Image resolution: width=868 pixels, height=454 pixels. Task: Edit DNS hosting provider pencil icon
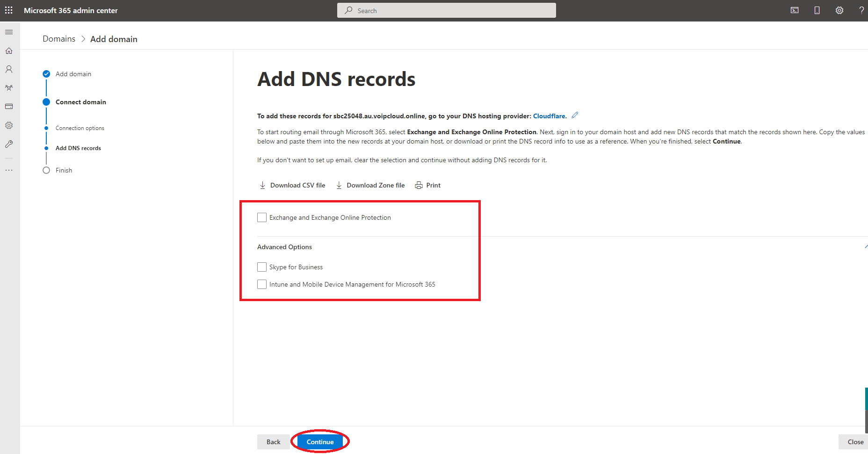575,115
